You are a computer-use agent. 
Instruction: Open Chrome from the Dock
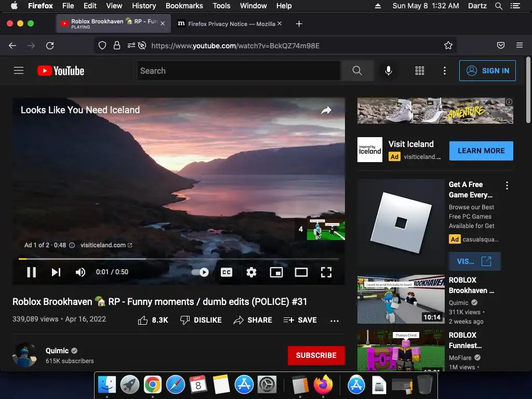tap(153, 385)
